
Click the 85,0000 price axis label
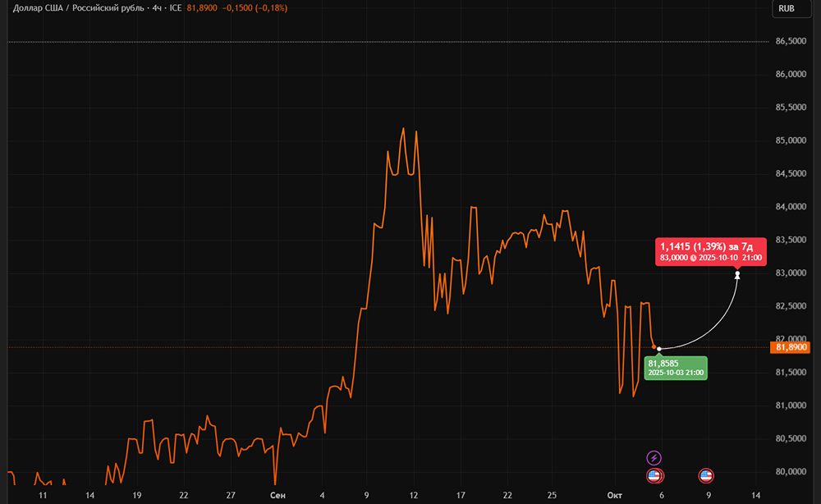tap(791, 140)
